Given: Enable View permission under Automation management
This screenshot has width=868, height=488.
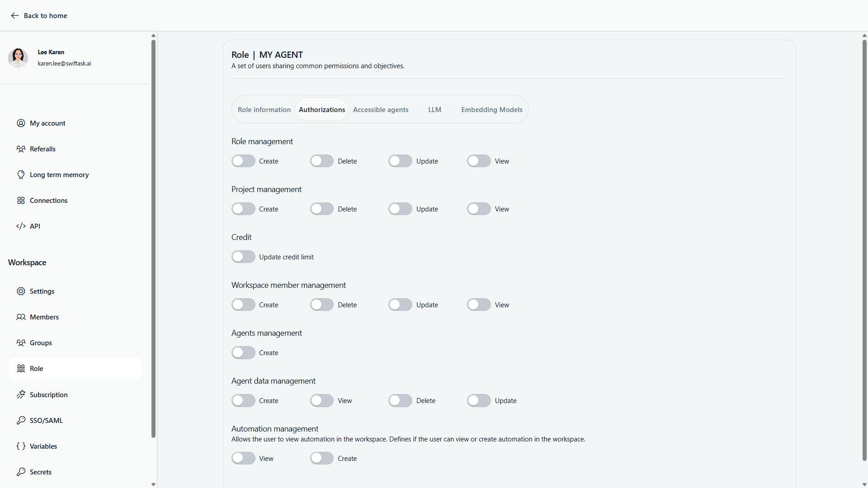Looking at the screenshot, I should click(243, 458).
